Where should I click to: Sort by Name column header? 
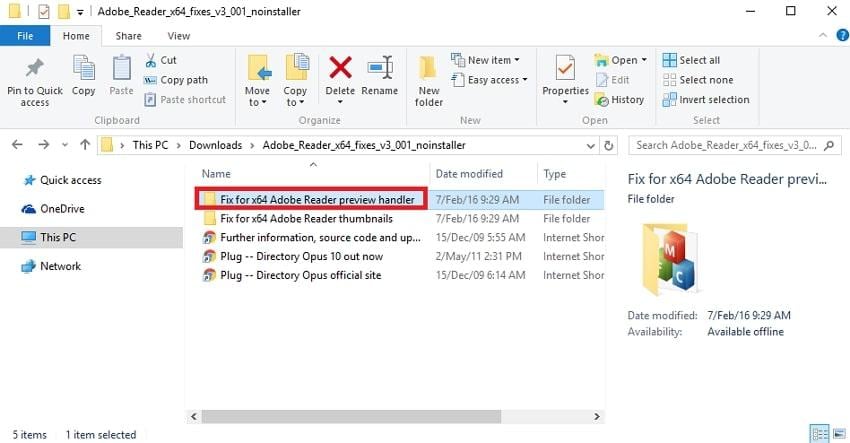(216, 174)
